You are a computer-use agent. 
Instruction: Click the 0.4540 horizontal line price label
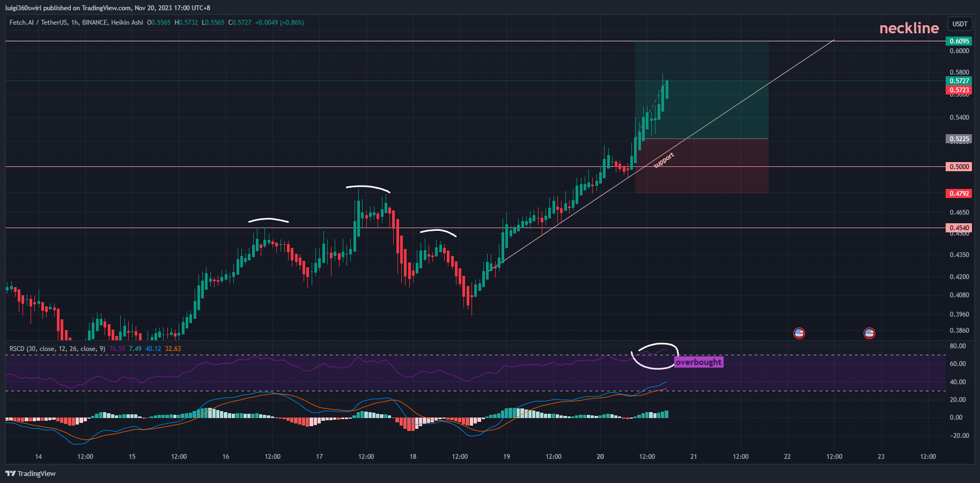click(x=959, y=228)
